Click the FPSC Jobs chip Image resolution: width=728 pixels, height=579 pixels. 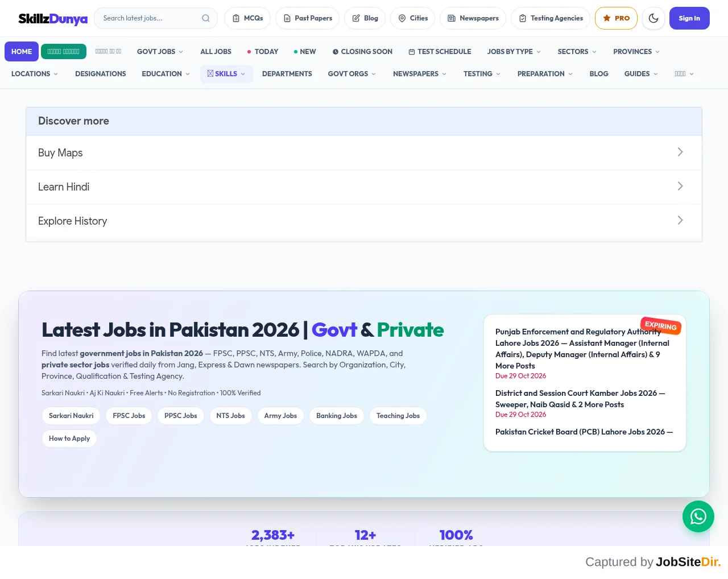click(129, 416)
